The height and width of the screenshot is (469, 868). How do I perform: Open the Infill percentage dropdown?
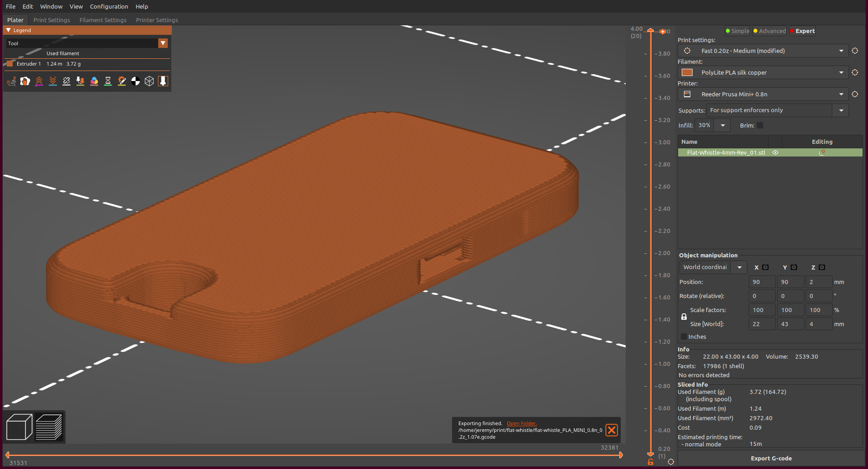[x=722, y=125]
